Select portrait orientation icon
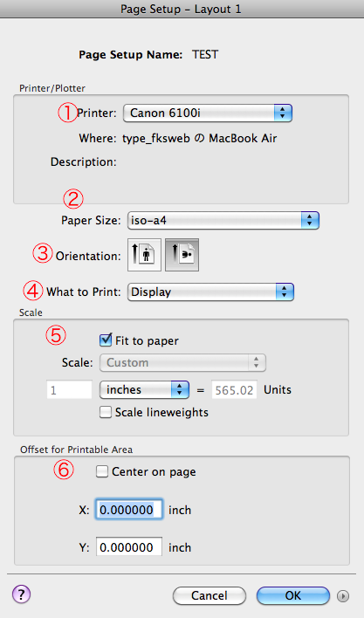This screenshot has height=618, width=364. [144, 255]
